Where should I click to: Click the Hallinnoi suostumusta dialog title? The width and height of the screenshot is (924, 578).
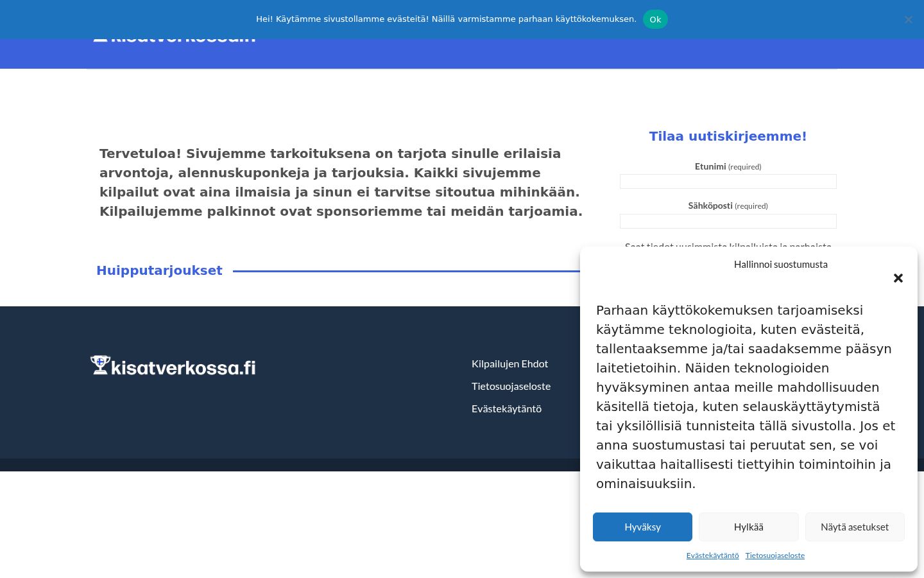point(781,265)
